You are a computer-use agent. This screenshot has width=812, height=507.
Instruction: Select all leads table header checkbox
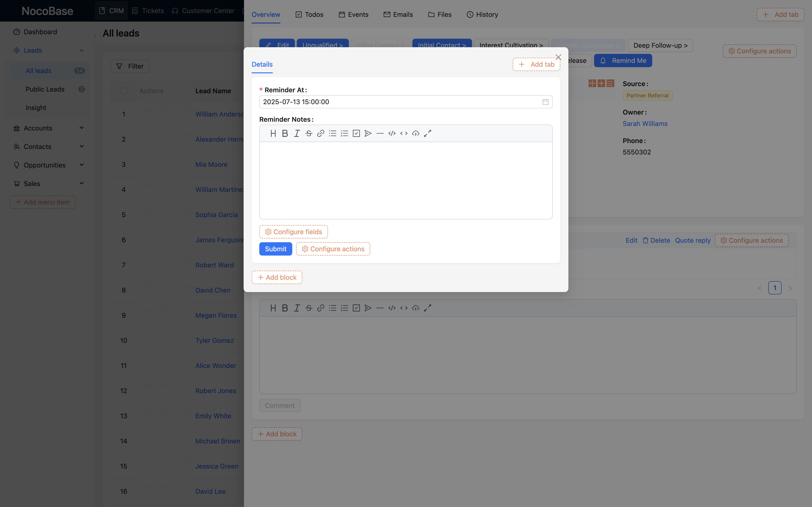(x=123, y=91)
